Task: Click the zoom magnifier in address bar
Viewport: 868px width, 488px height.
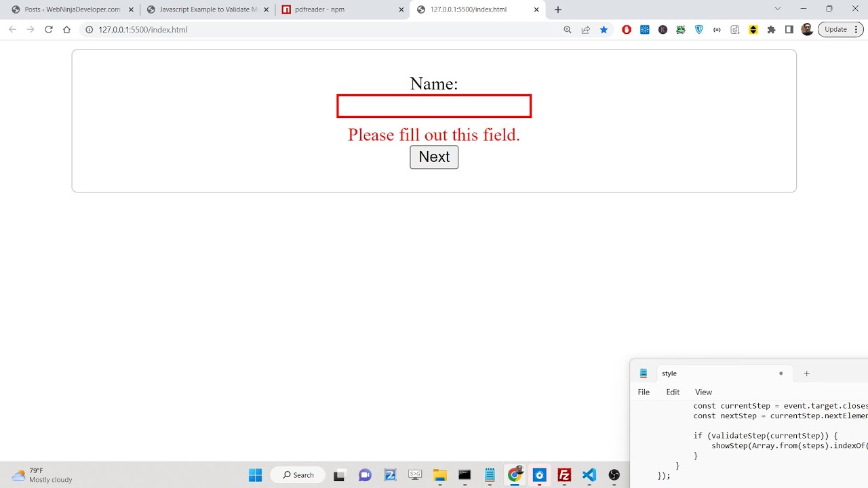Action: click(x=568, y=30)
